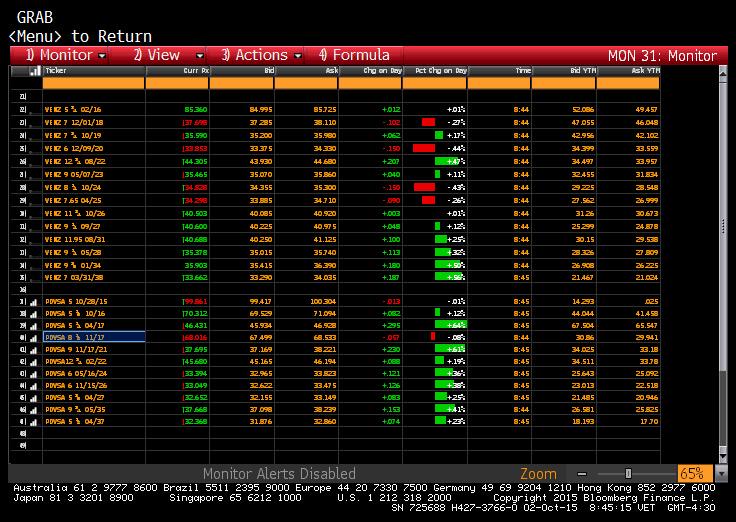Image resolution: width=736 pixels, height=522 pixels.
Task: Open chart icon beside the PDVSA 11/17 row
Action: pos(33,338)
